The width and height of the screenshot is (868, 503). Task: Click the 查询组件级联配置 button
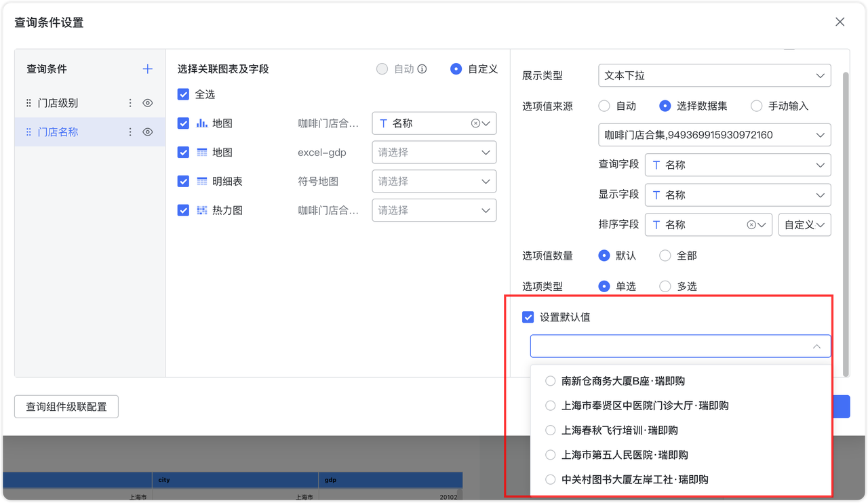pyautogui.click(x=66, y=407)
